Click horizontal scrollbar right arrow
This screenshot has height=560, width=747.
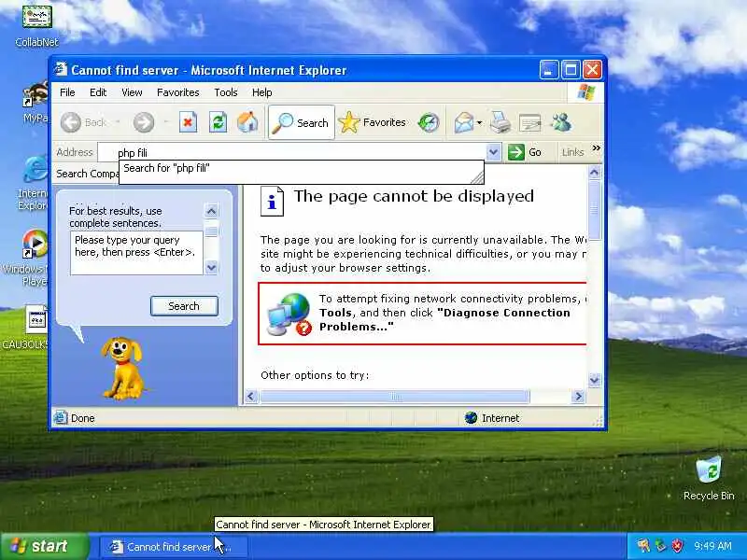[578, 396]
